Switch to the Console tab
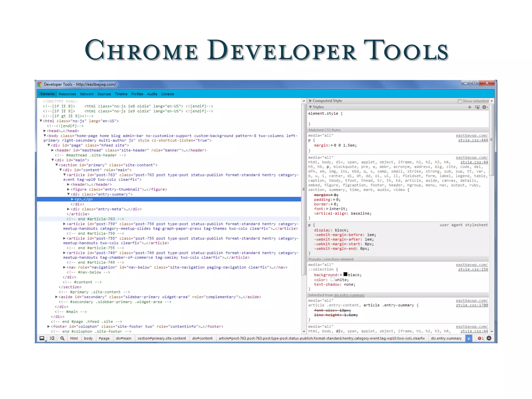Image resolution: width=532 pixels, height=399 pixels. click(168, 94)
